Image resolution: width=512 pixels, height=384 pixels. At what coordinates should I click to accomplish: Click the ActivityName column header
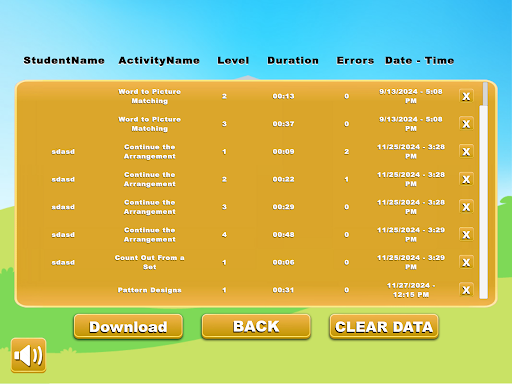click(159, 61)
